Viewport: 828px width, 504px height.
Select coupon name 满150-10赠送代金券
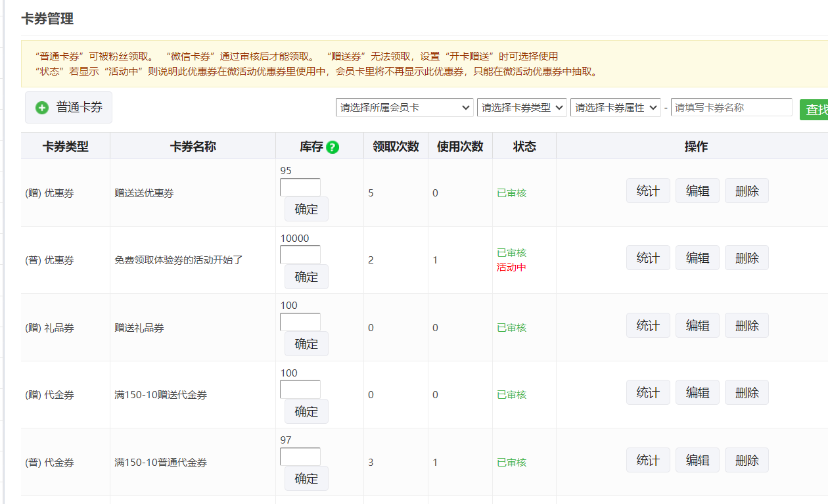point(160,395)
